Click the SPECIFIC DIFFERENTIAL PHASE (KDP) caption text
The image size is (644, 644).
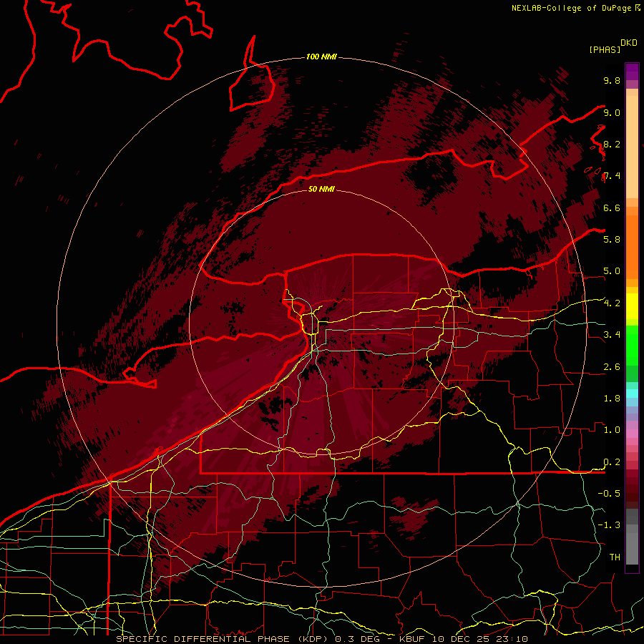223,639
